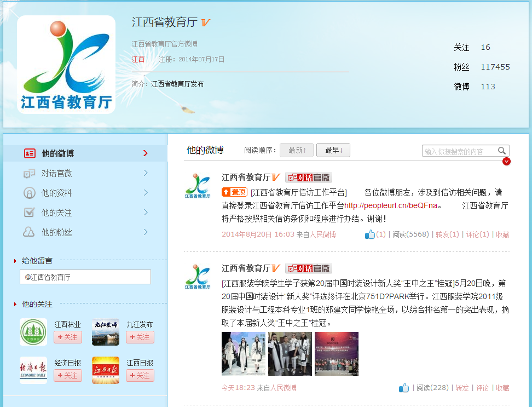
Task: Like the fashion design award post
Action: tap(404, 388)
